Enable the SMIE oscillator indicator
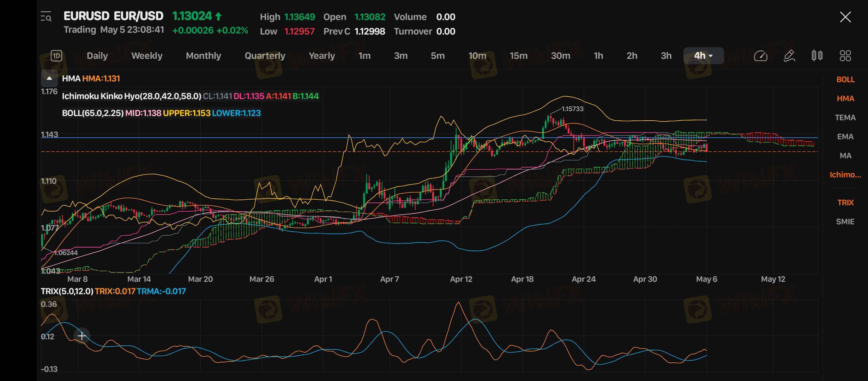Image resolution: width=868 pixels, height=381 pixels. point(845,222)
